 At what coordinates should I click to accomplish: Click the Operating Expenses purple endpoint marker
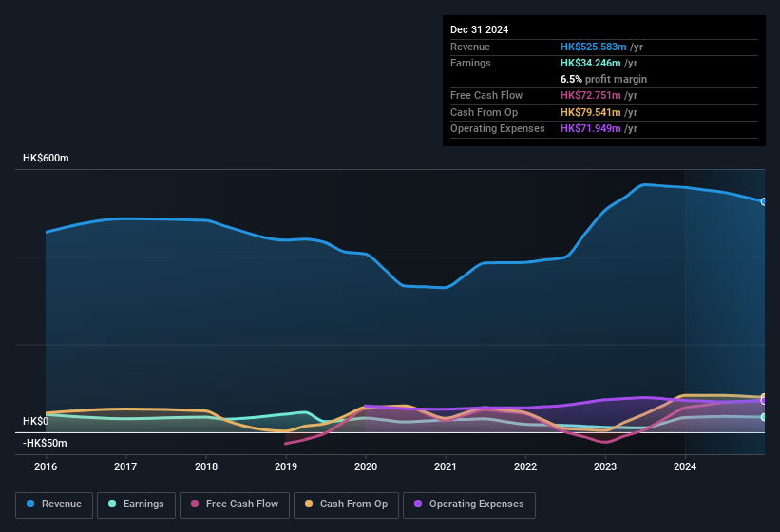(764, 401)
